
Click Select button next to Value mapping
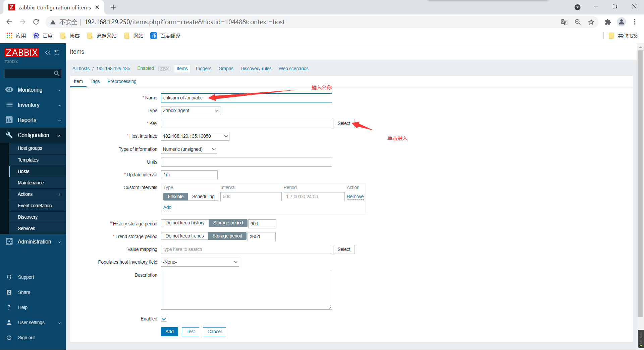click(344, 249)
